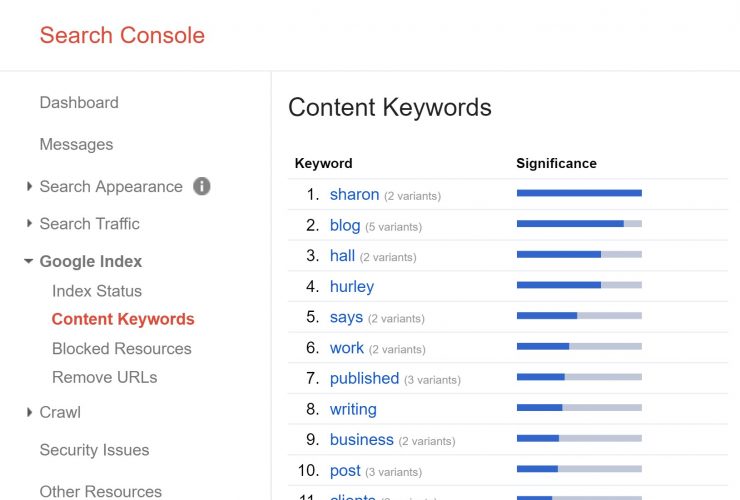Click the Search Appearance info icon
The height and width of the screenshot is (500, 740).
tap(202, 186)
